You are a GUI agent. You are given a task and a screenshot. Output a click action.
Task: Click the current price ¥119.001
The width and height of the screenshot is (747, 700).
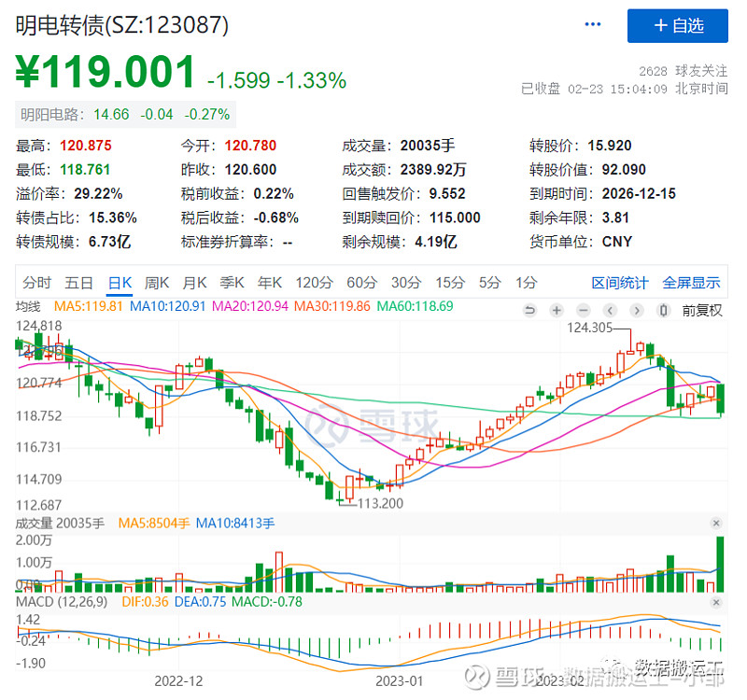coord(106,72)
